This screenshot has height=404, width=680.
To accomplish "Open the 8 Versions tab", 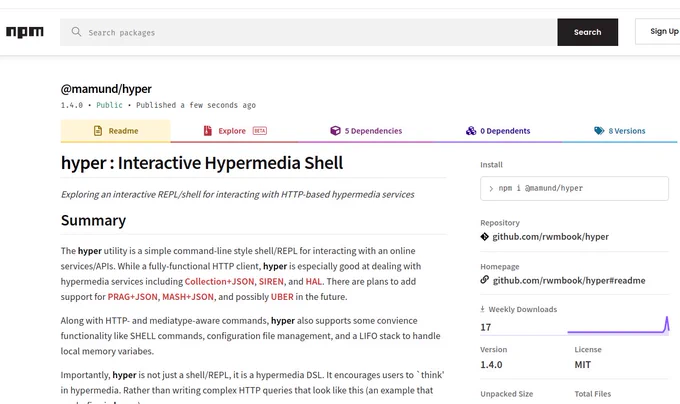I will point(619,130).
